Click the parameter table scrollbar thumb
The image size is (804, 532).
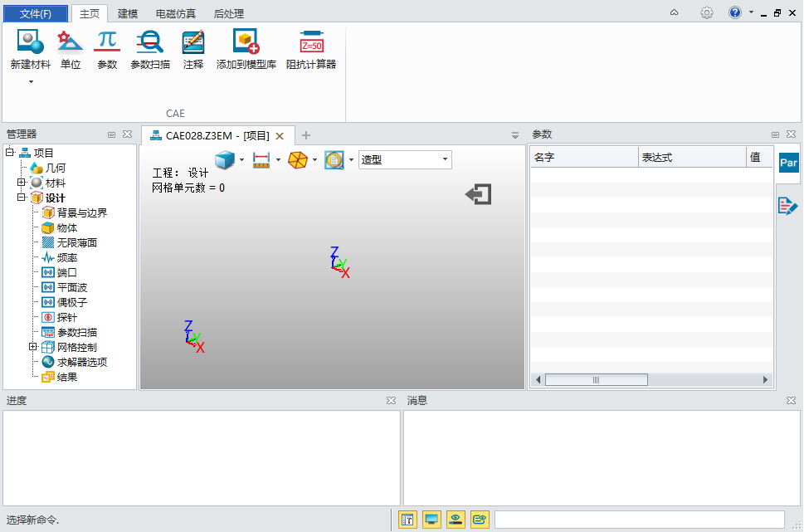597,379
